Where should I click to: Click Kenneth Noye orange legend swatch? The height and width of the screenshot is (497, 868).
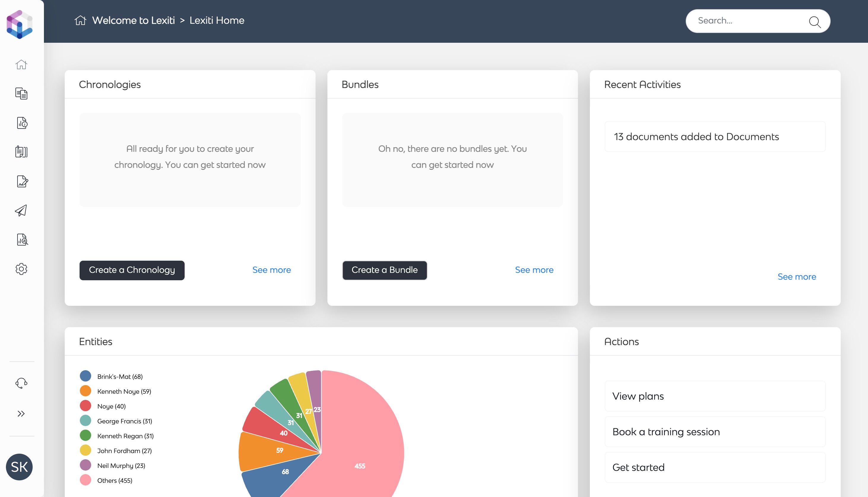85,391
